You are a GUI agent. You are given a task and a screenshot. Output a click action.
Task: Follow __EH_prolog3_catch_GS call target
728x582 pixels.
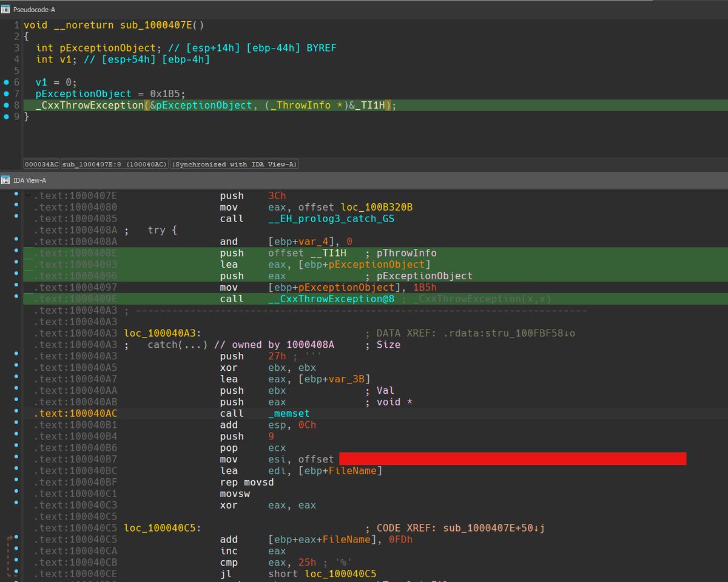[x=331, y=218]
